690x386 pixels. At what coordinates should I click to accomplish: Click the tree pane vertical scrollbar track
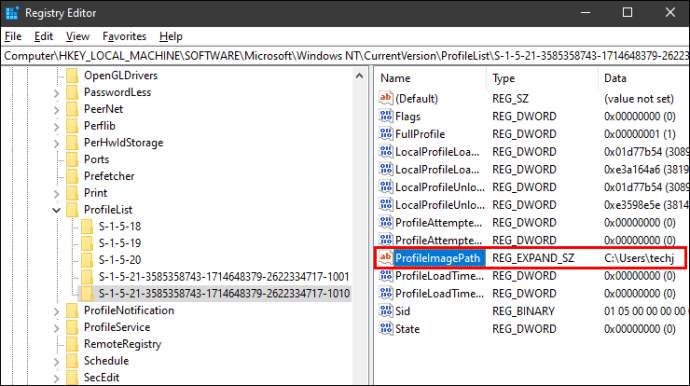pos(360,233)
